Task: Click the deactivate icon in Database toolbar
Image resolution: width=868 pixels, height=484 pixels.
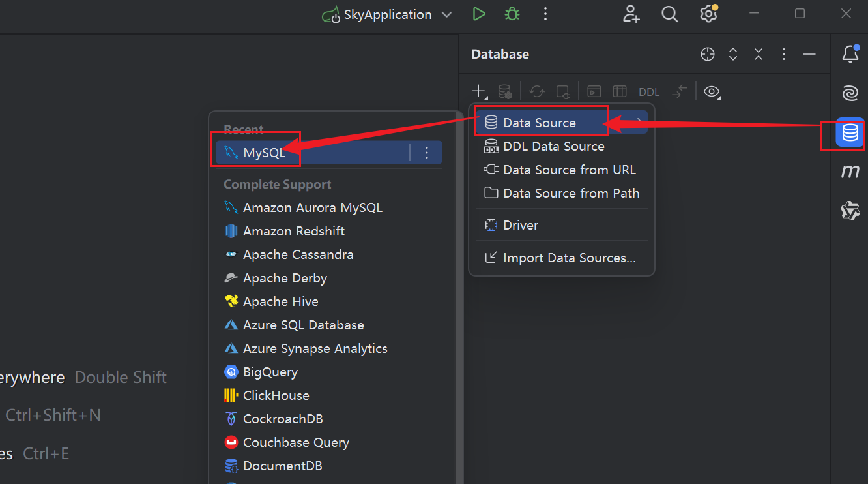Action: pos(562,91)
